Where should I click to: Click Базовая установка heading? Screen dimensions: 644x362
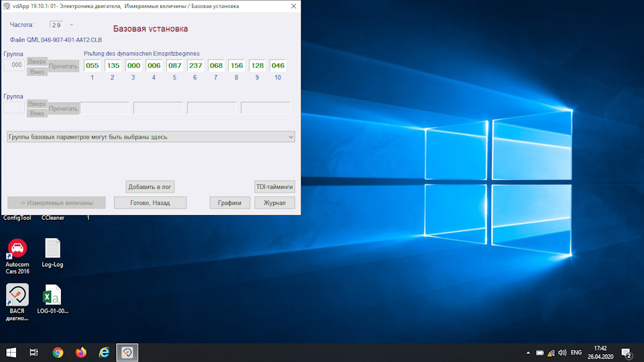coord(150,29)
